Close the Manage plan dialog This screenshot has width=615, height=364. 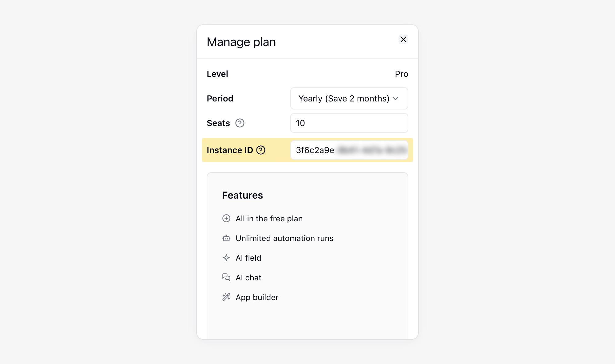tap(403, 39)
